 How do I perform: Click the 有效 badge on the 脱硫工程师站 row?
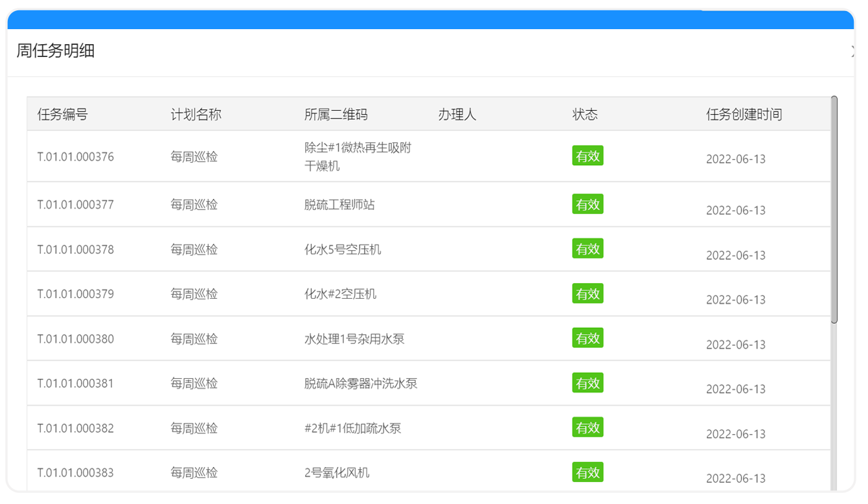(587, 204)
